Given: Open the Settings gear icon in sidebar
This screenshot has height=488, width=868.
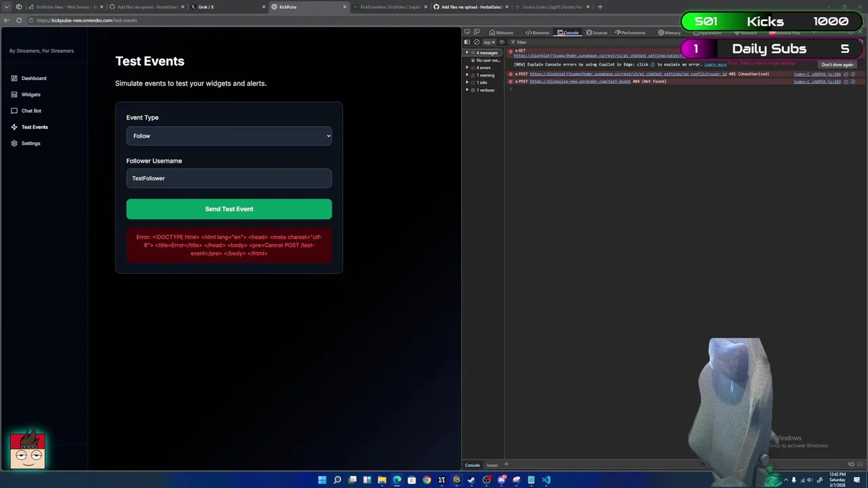Looking at the screenshot, I should (x=14, y=143).
